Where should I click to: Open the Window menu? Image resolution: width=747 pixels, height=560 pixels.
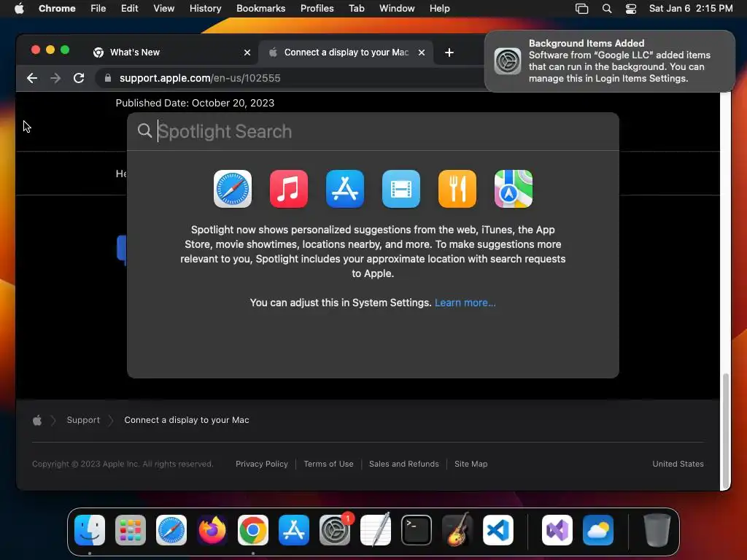coord(397,8)
